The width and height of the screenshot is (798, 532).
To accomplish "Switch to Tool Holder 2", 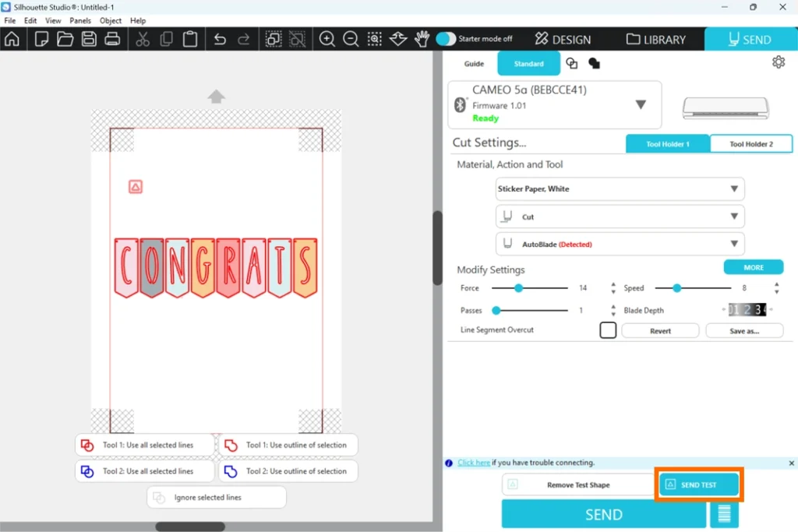I will pos(751,144).
